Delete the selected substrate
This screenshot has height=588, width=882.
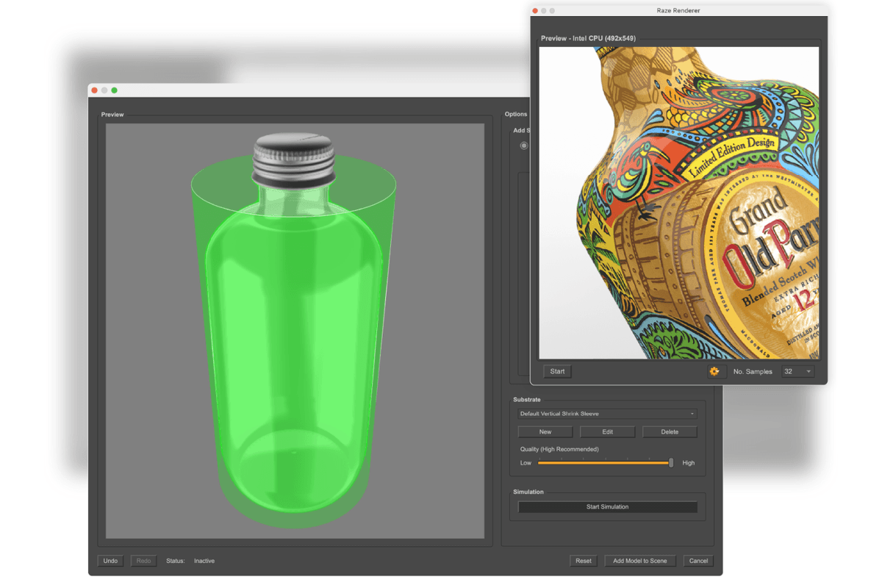pyautogui.click(x=670, y=431)
